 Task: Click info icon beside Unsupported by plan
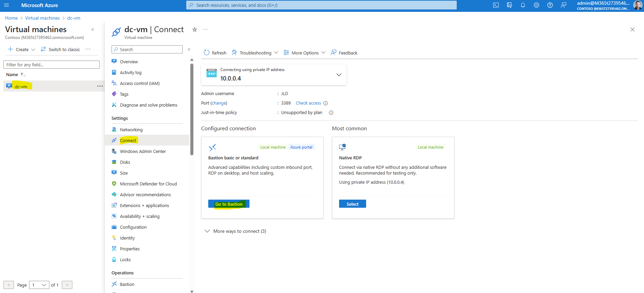click(x=331, y=113)
